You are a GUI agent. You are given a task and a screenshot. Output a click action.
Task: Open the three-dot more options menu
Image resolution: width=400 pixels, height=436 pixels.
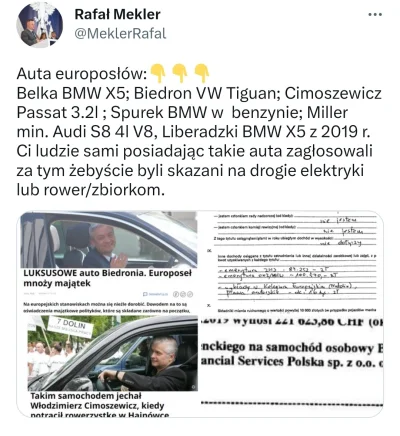(x=375, y=15)
